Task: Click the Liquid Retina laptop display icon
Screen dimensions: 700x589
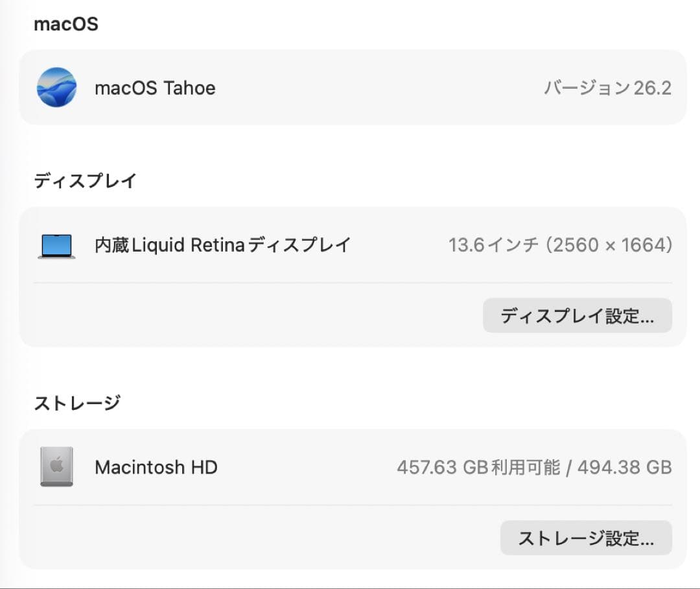Action: click(55, 245)
